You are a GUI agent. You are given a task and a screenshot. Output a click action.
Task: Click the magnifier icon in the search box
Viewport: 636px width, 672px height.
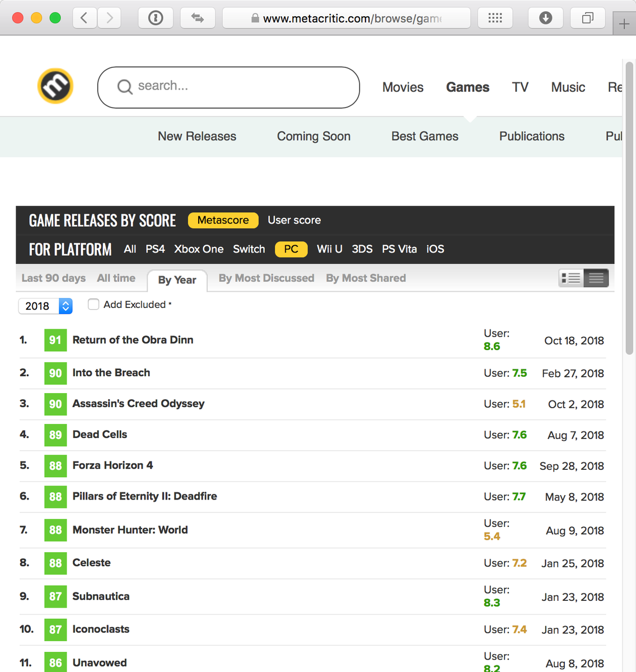click(124, 87)
